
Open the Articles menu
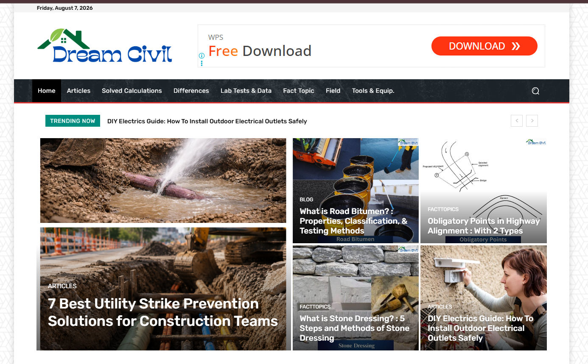(x=78, y=91)
